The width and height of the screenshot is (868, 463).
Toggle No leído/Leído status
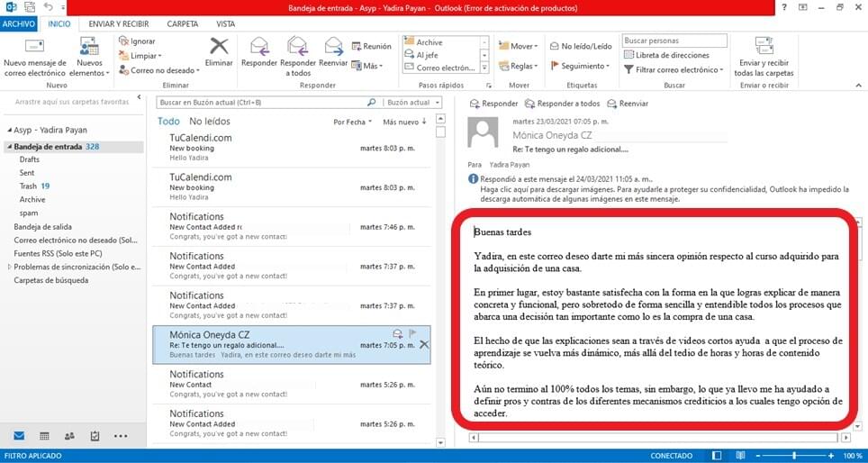(x=581, y=47)
